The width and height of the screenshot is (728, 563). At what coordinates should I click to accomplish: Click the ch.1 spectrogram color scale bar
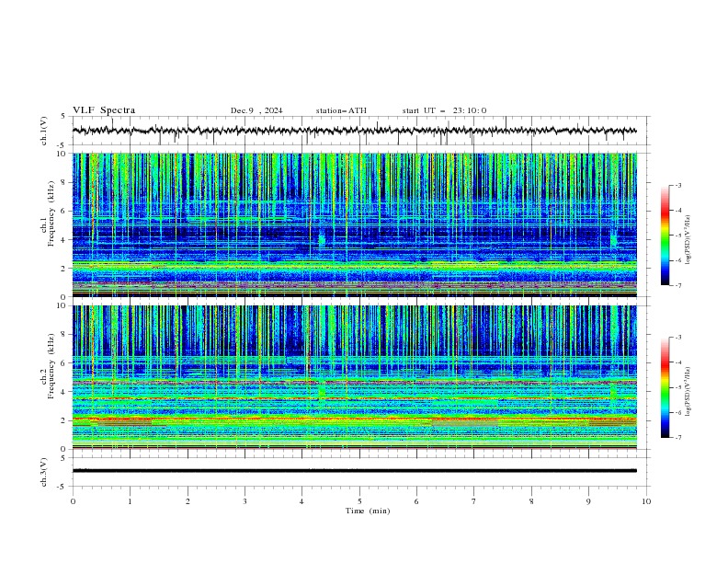point(665,236)
